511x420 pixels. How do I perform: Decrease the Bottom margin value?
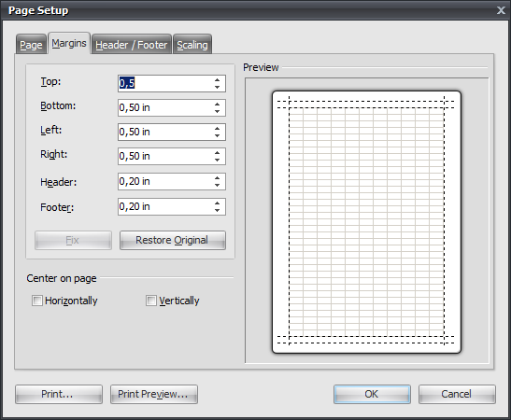(218, 112)
